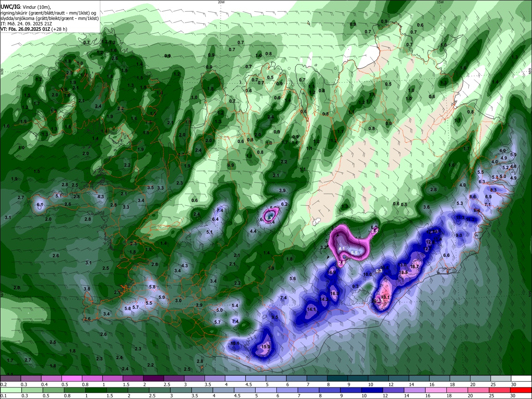Click the red lower legend swatch between 25 and 30
The height and width of the screenshot is (399, 532).
[499, 390]
